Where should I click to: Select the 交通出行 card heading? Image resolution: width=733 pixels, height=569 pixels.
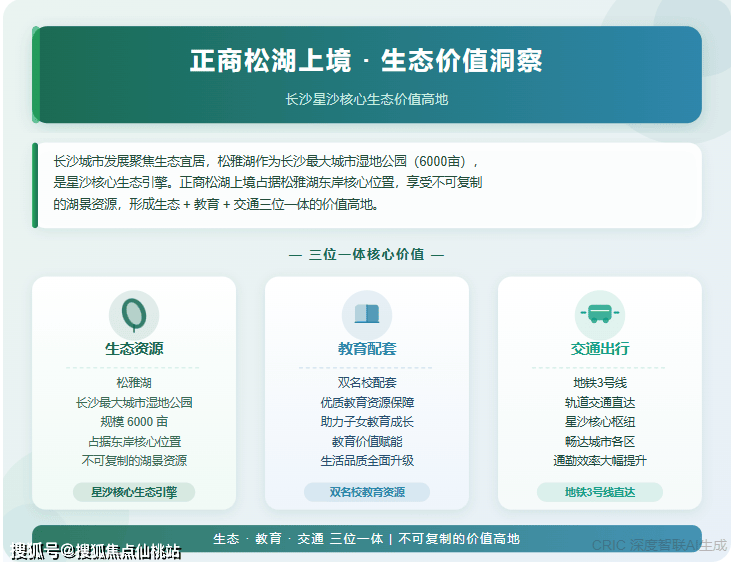click(599, 349)
